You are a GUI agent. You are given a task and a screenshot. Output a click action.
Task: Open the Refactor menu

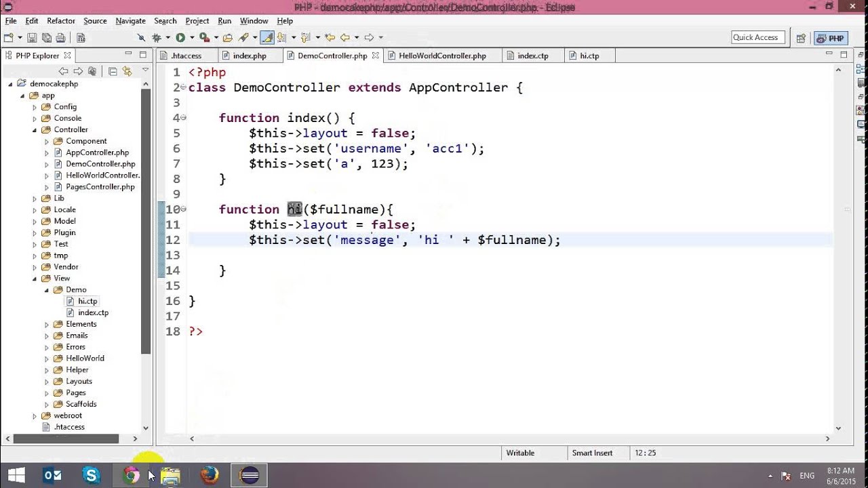pyautogui.click(x=61, y=21)
